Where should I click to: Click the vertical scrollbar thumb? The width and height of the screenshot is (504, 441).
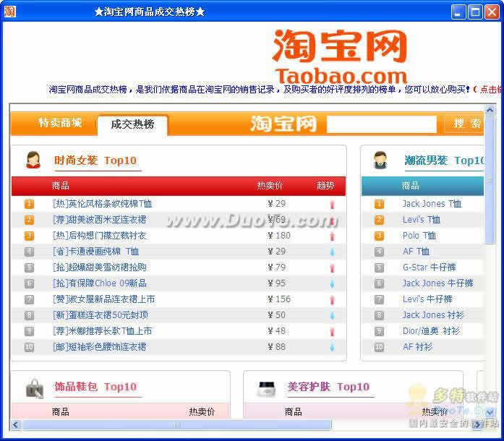click(490, 180)
